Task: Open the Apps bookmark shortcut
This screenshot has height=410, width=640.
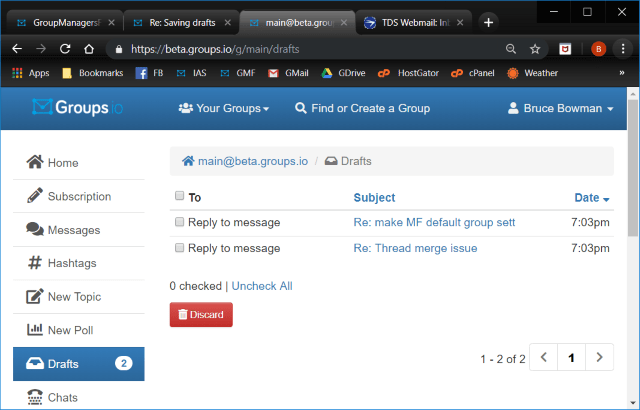Action: coord(31,73)
